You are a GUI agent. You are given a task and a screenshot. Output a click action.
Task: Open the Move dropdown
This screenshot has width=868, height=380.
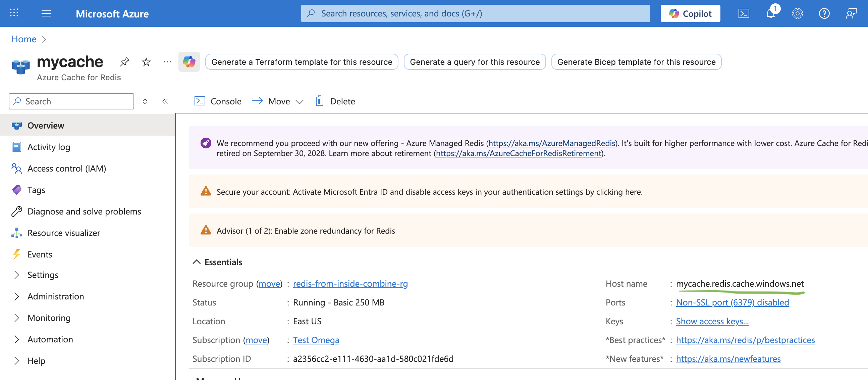coord(278,101)
